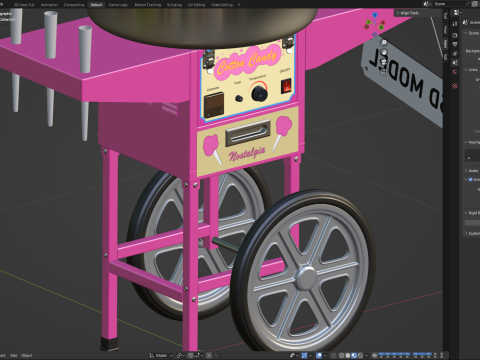The height and width of the screenshot is (360, 480).
Task: Click the blue Z axis on navigation gizmo
Action: point(375,15)
